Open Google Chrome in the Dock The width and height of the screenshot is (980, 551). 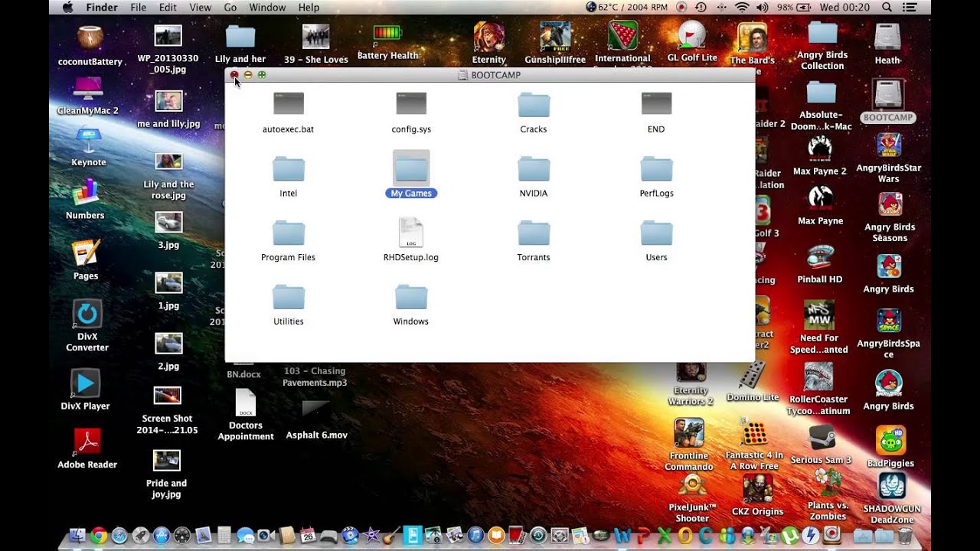(99, 536)
